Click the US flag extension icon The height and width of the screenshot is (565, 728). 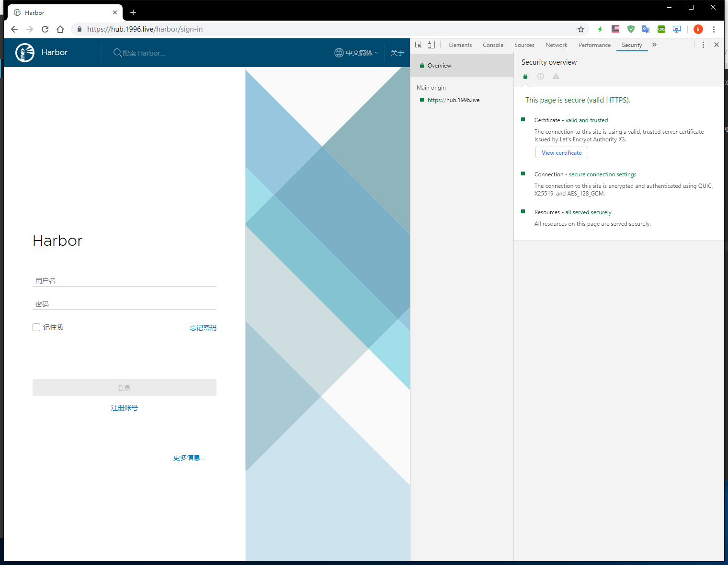615,29
